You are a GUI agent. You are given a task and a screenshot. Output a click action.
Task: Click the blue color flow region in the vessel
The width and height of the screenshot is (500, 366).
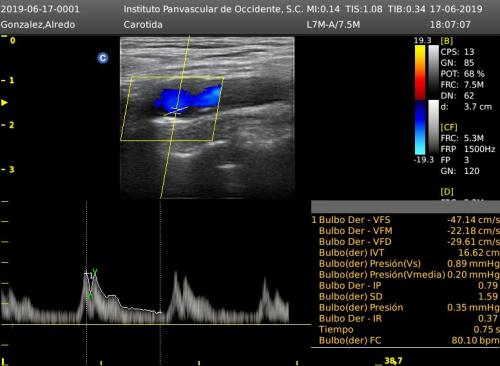point(187,99)
